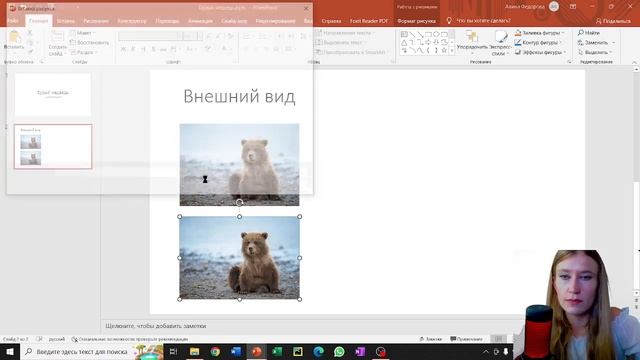The height and width of the screenshot is (360, 640).
Task: Open ribbon display options icon
Action: (573, 7)
